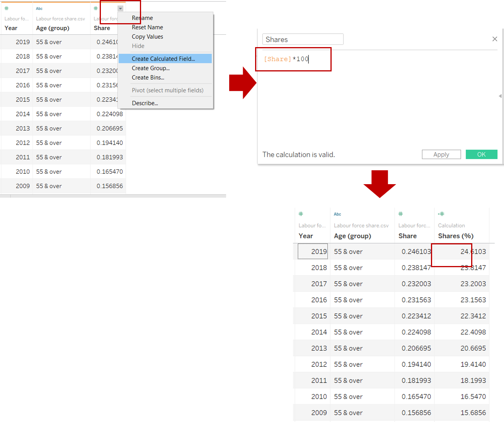The height and width of the screenshot is (422, 504).
Task: Click the number type icon above Share in results table
Action: 401,214
